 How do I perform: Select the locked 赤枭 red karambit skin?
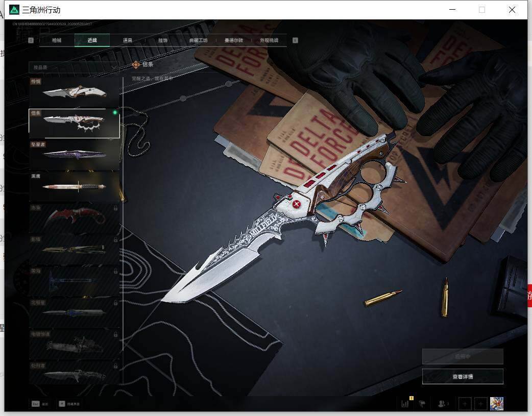click(75, 218)
